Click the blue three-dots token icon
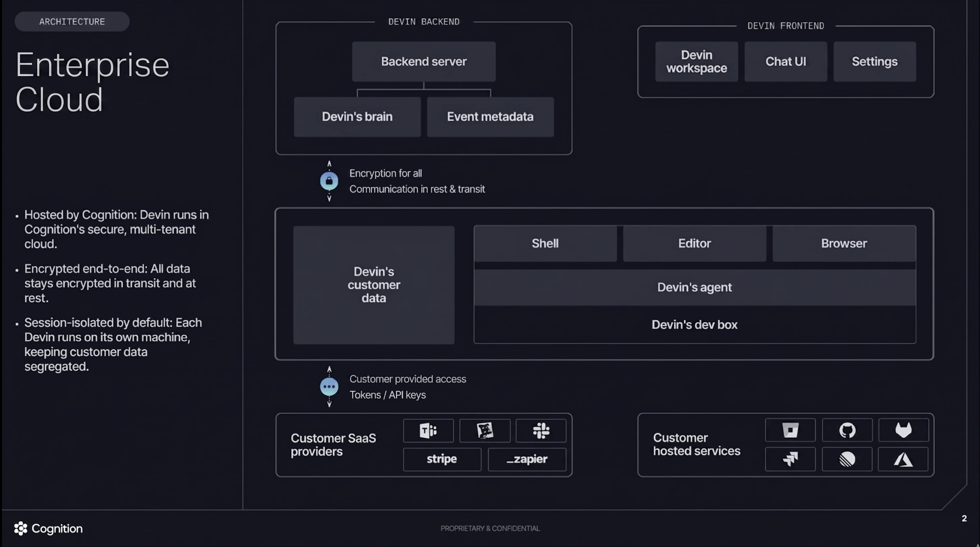980x547 pixels. (x=329, y=386)
